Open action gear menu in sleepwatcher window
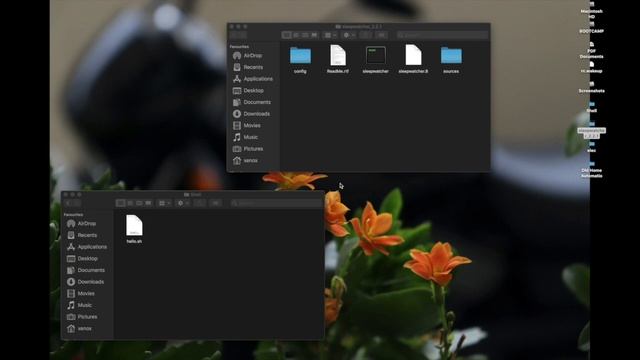This screenshot has width=640, height=360. coord(349,35)
